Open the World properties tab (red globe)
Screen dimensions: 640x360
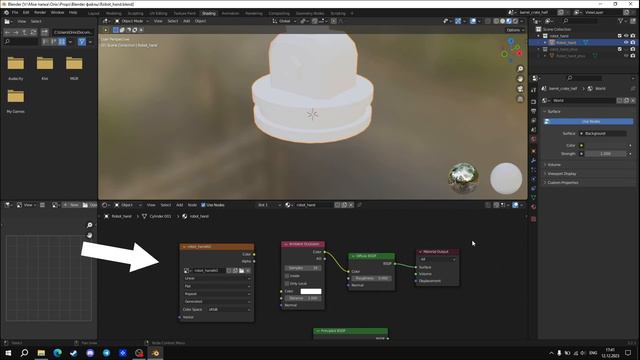tap(533, 140)
